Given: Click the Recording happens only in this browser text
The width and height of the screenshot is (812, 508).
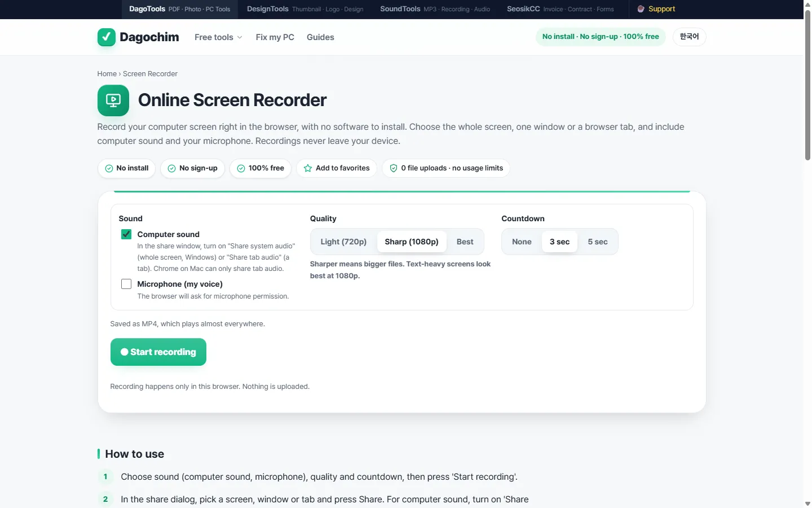Looking at the screenshot, I should 210,387.
